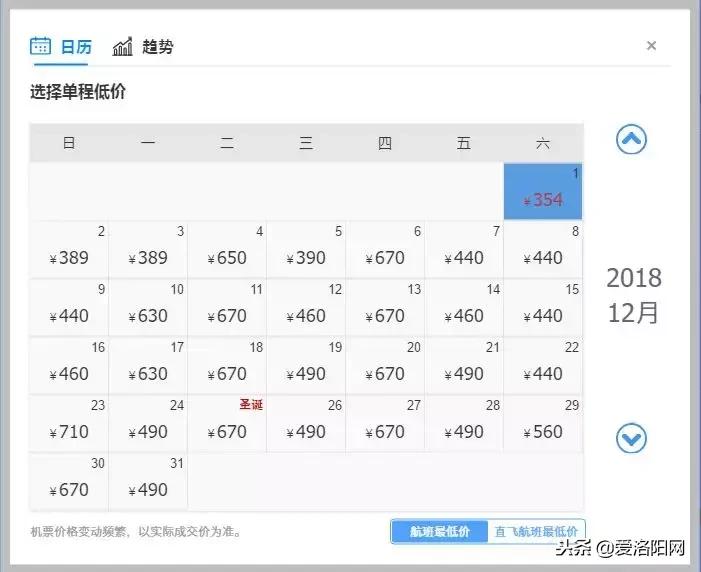This screenshot has width=701, height=572.
Task: Select December 6 fare ¥670
Action: pos(385,250)
